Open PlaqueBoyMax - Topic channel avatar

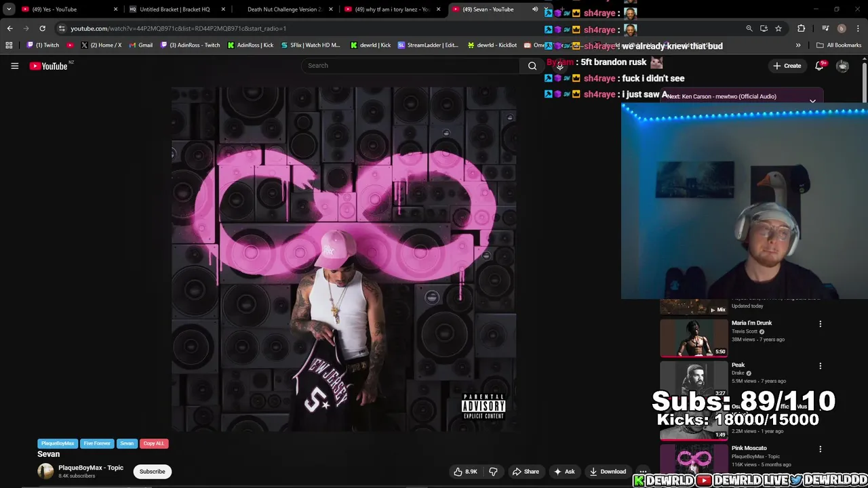pos(45,471)
